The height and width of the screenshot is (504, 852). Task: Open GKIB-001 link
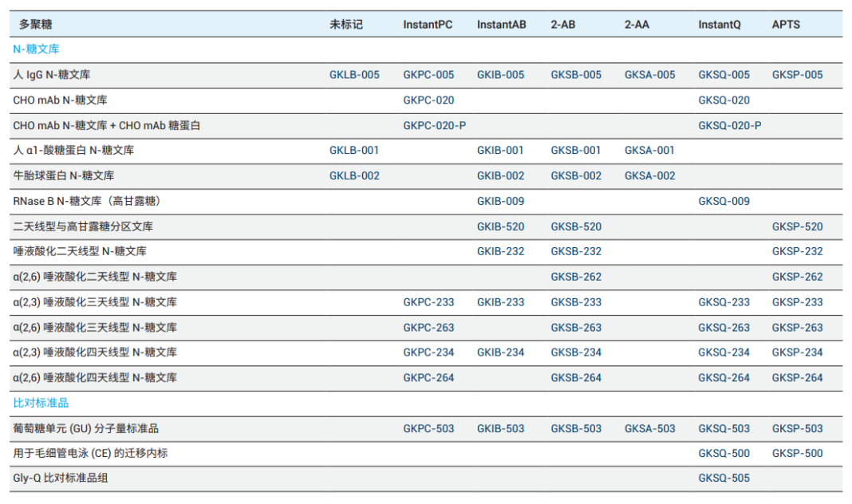coord(500,151)
